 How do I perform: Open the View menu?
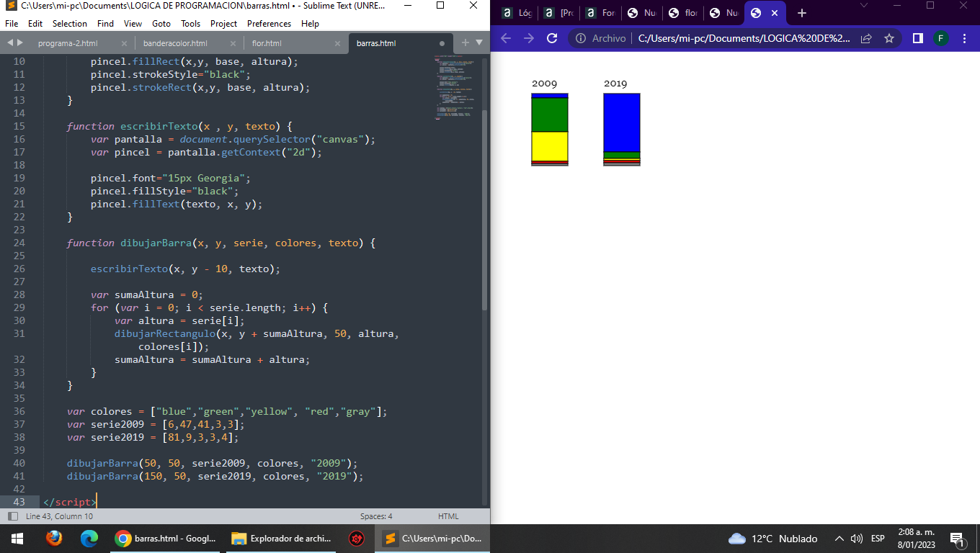pyautogui.click(x=133, y=23)
